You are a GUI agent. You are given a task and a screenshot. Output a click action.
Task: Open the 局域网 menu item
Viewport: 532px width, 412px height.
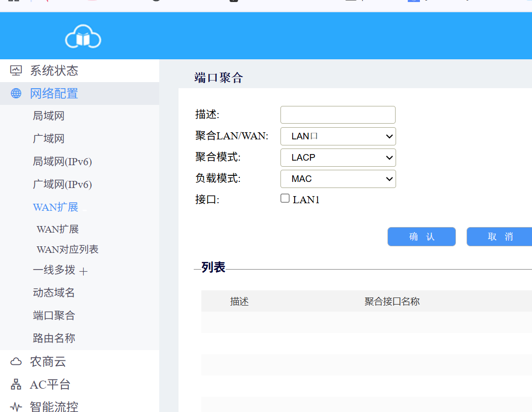49,116
